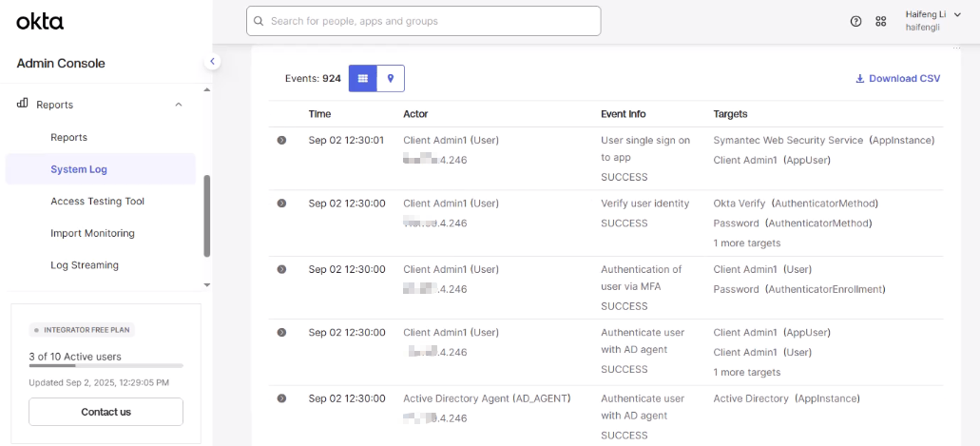Click the search magnifier icon
This screenshot has height=446, width=980.
click(x=259, y=21)
